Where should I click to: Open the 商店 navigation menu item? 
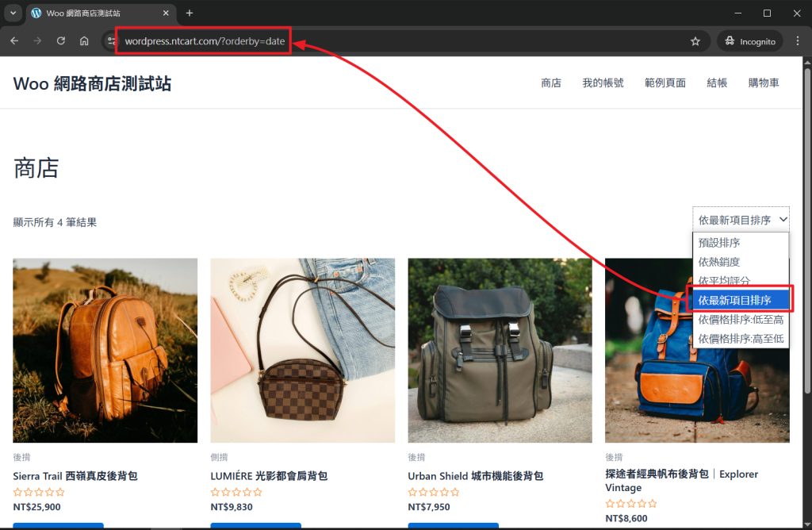551,83
